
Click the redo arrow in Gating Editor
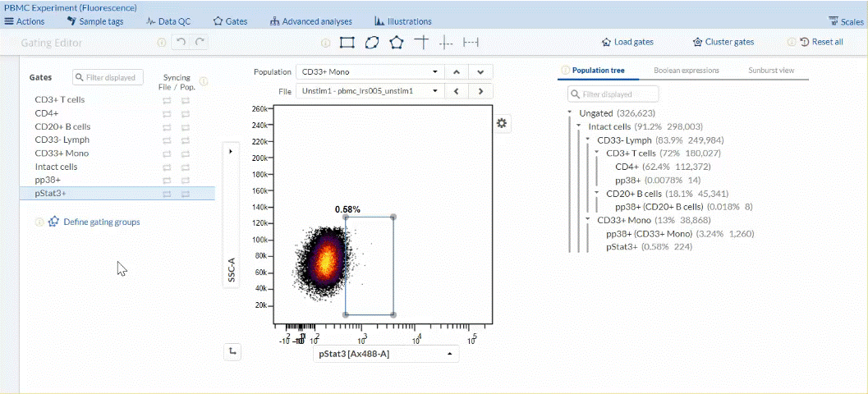199,42
